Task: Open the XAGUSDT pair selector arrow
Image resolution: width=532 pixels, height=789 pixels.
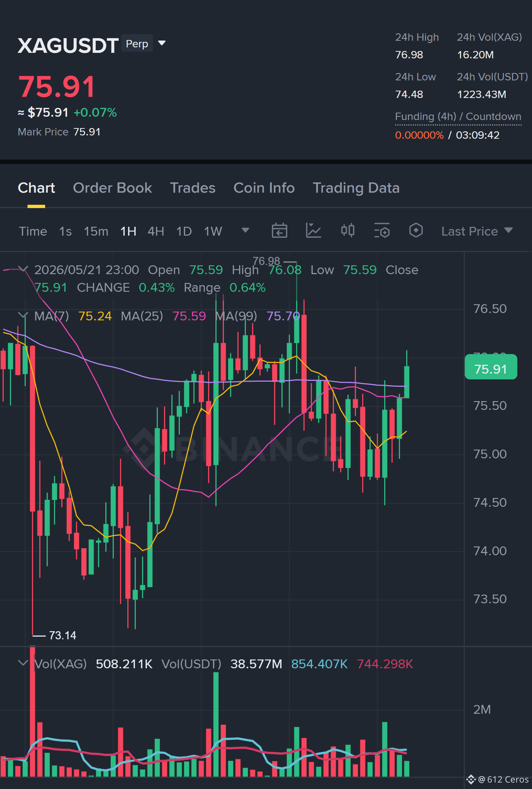Action: pos(162,43)
